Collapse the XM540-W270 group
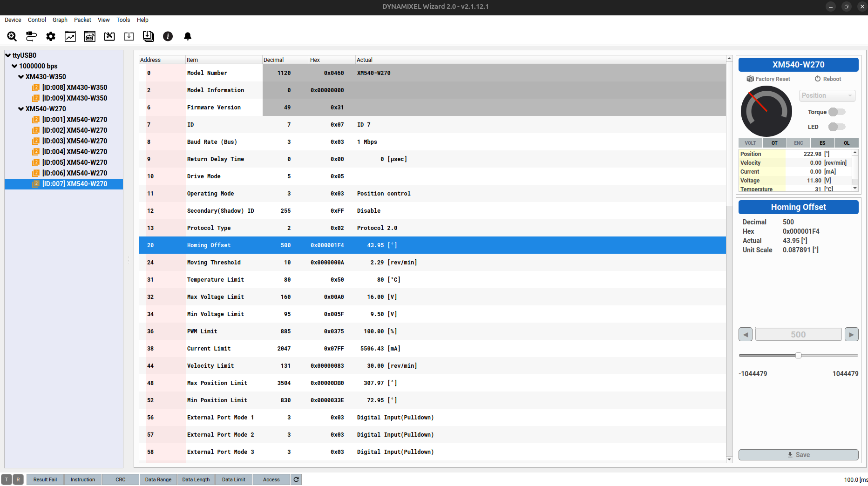This screenshot has height=486, width=868. (x=21, y=109)
